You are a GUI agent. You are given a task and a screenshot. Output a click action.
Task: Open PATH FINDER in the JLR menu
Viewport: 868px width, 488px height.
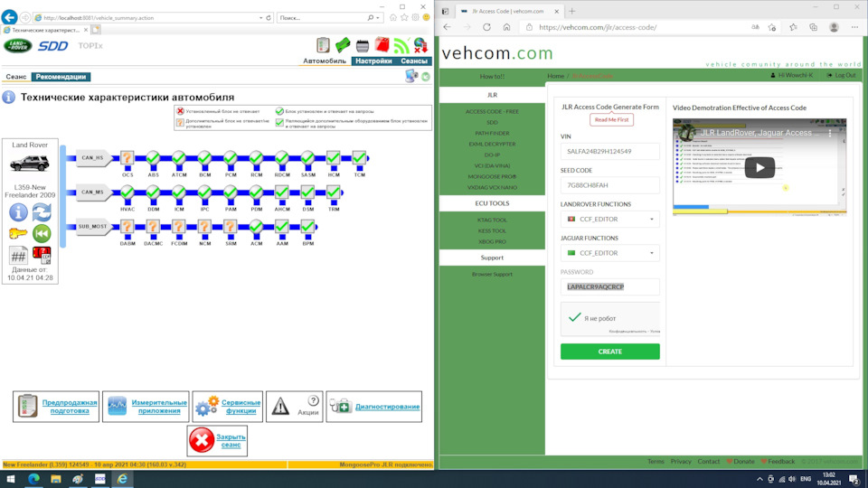492,134
